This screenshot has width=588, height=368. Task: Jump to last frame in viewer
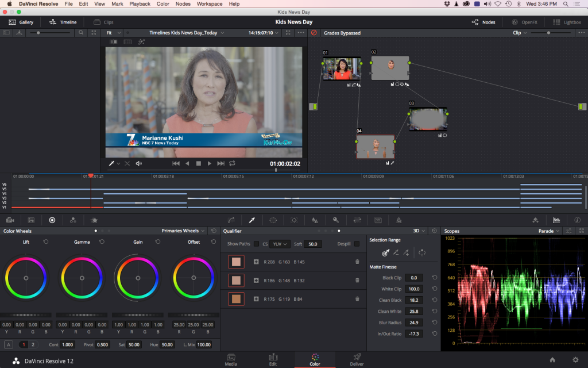(x=221, y=163)
